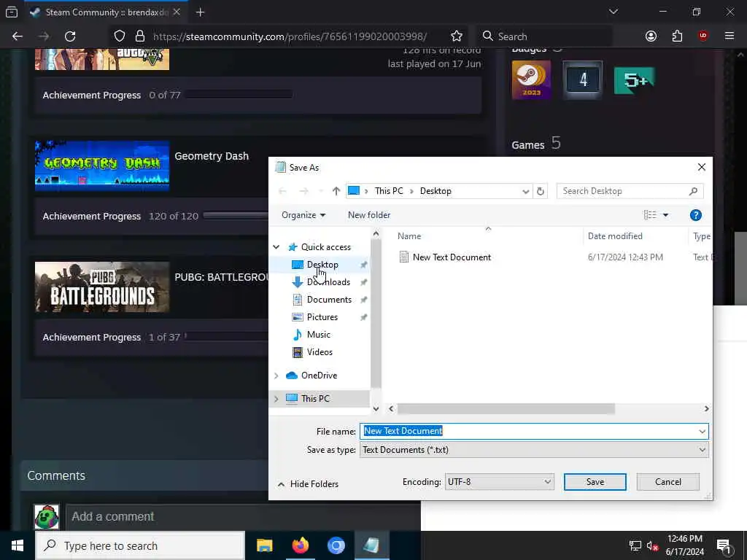This screenshot has height=560, width=747.
Task: Close the Steam Community tab
Action: (177, 12)
